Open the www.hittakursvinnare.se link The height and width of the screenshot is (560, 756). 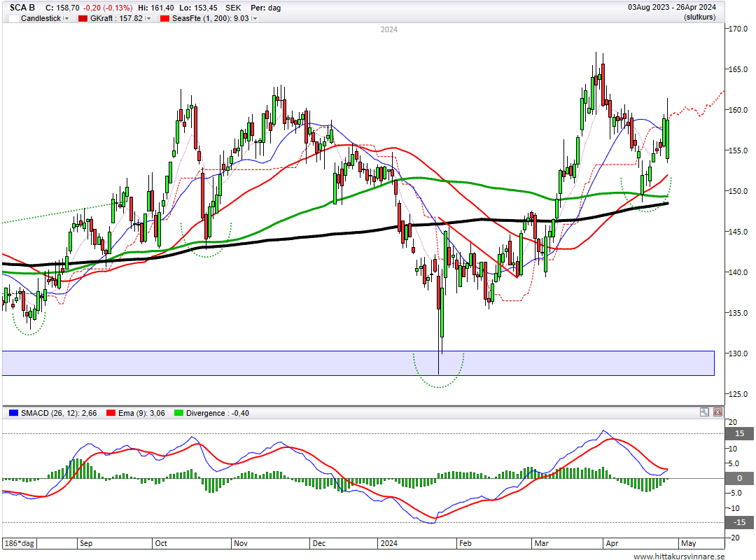[679, 556]
